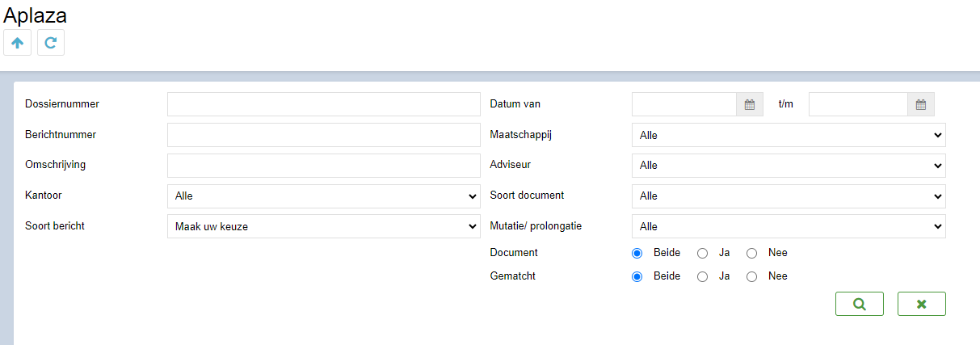Click the Document row label
The width and height of the screenshot is (980, 345).
pyautogui.click(x=514, y=252)
